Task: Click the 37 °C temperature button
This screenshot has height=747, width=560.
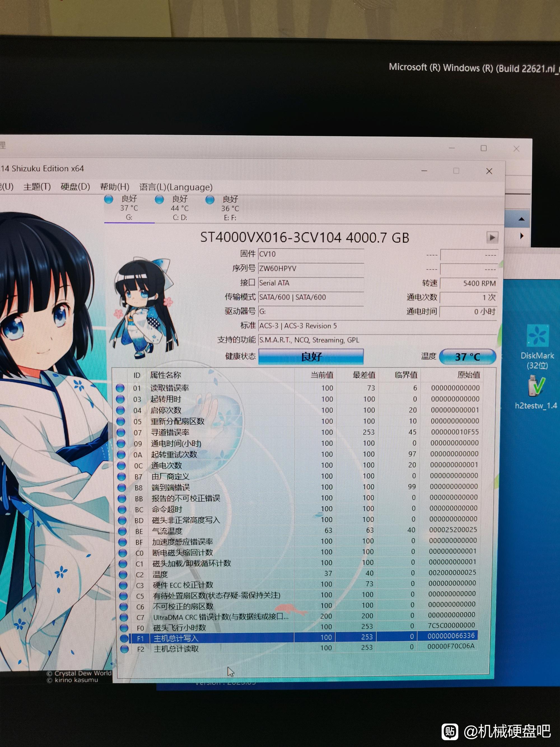Action: coord(468,357)
